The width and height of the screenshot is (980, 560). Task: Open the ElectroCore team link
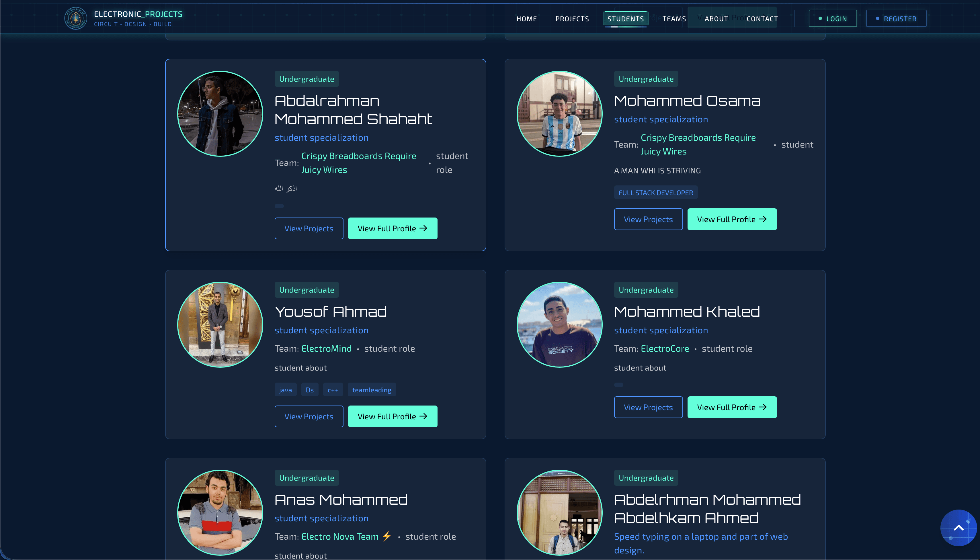tap(665, 348)
